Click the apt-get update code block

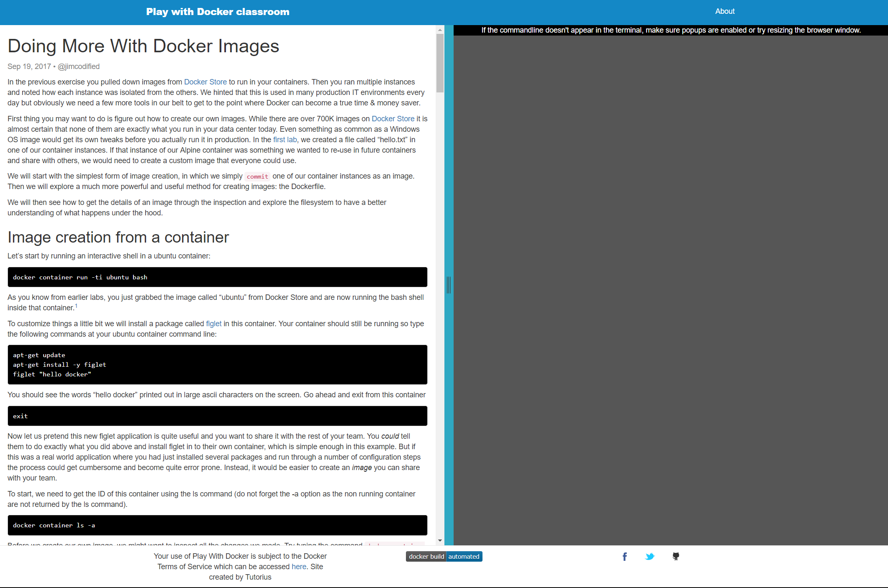218,365
